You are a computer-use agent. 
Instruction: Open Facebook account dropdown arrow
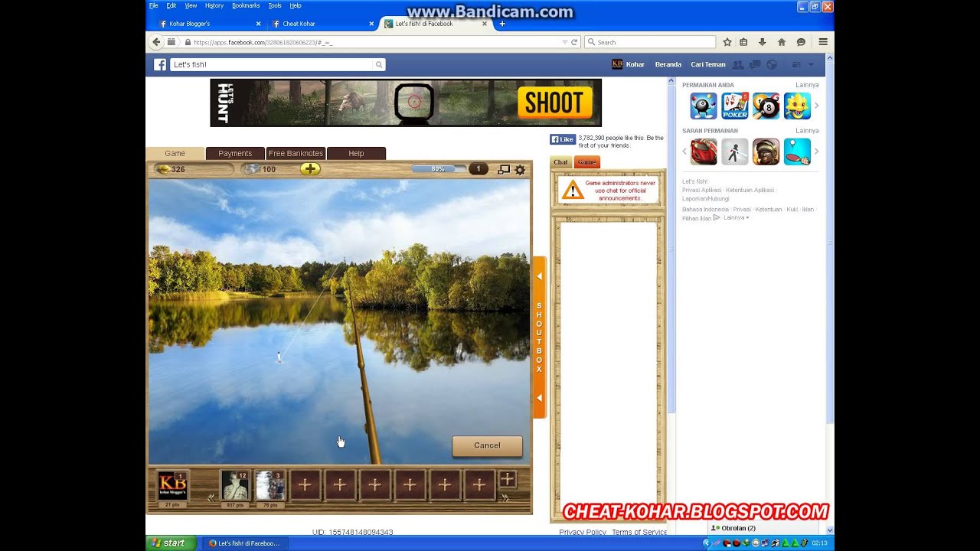click(811, 65)
